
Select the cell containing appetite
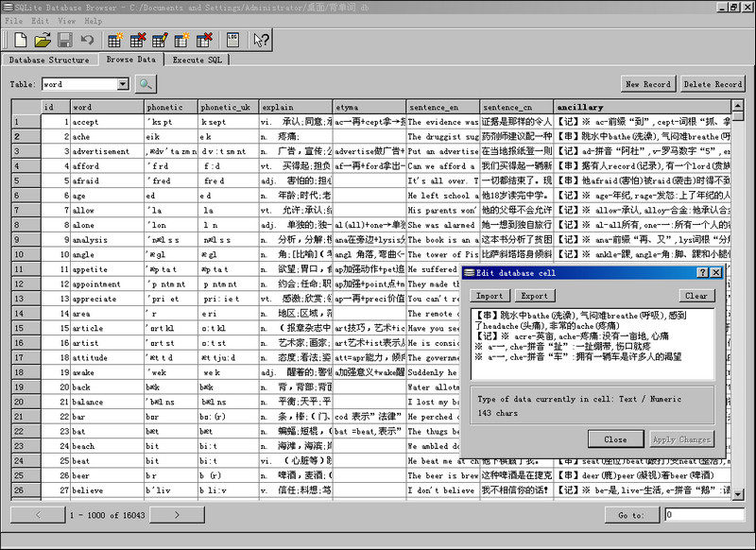point(107,269)
